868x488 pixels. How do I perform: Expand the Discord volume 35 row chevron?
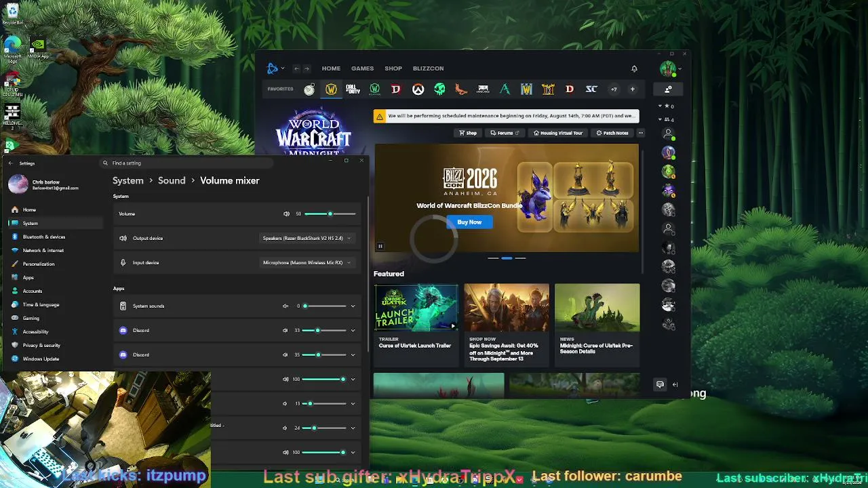(353, 355)
